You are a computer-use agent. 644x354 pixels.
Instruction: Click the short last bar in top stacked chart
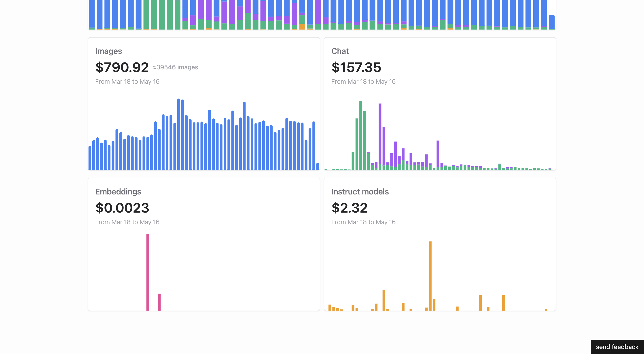(x=552, y=22)
